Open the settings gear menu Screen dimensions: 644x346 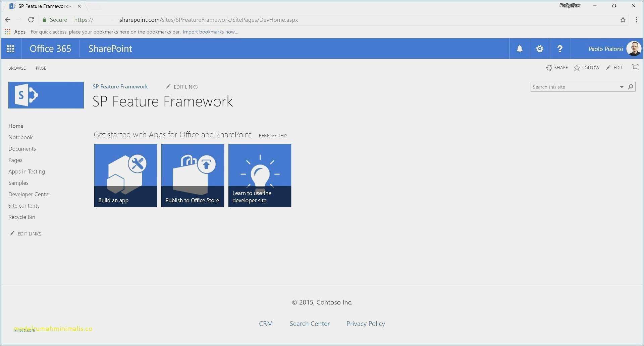point(540,49)
